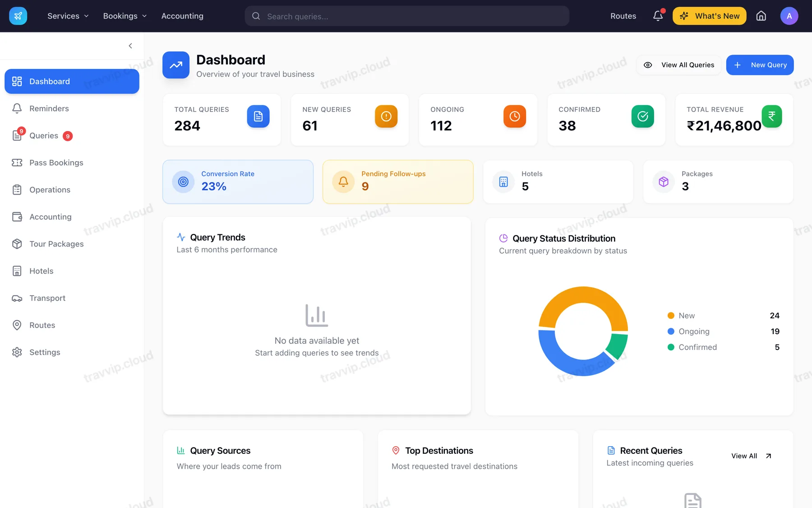
Task: Click the Conversion Rate target icon
Action: pyautogui.click(x=183, y=182)
